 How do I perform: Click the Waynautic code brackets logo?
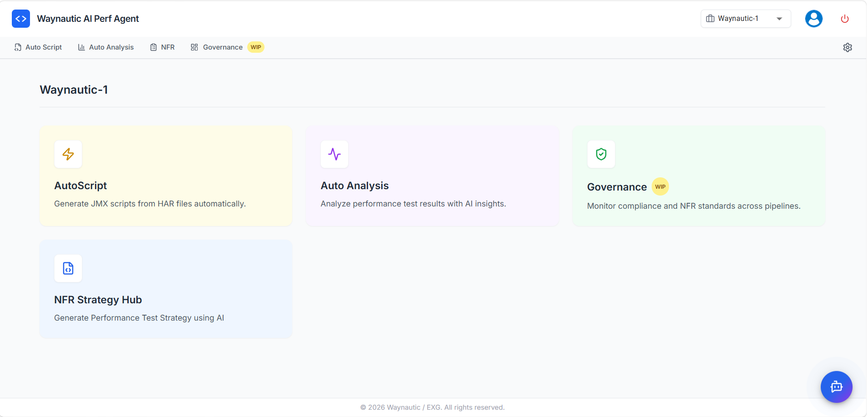(x=20, y=18)
